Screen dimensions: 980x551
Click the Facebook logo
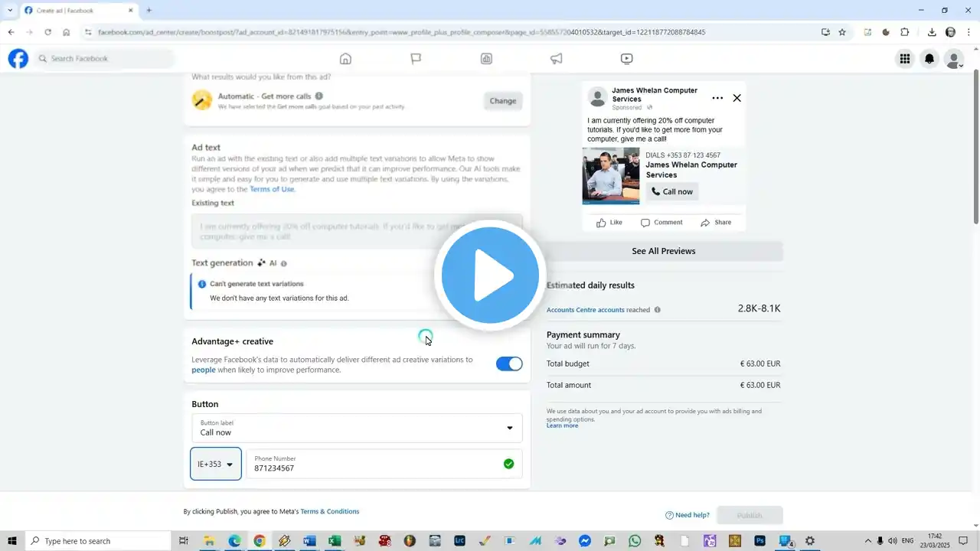tap(18, 59)
